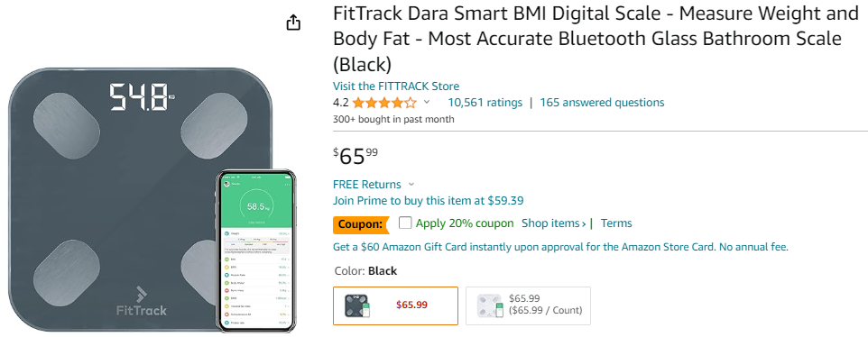
Task: Open the 165 answered questions link
Action: [x=602, y=103]
